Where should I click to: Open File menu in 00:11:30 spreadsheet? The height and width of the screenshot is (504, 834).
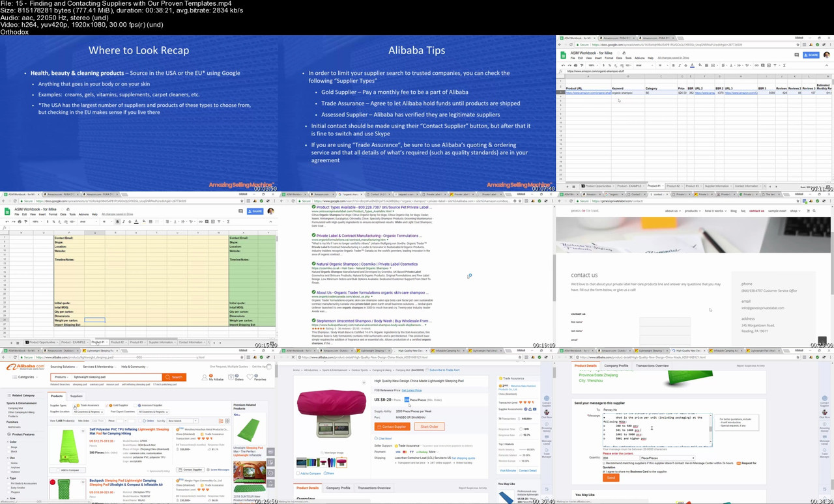pyautogui.click(x=573, y=58)
